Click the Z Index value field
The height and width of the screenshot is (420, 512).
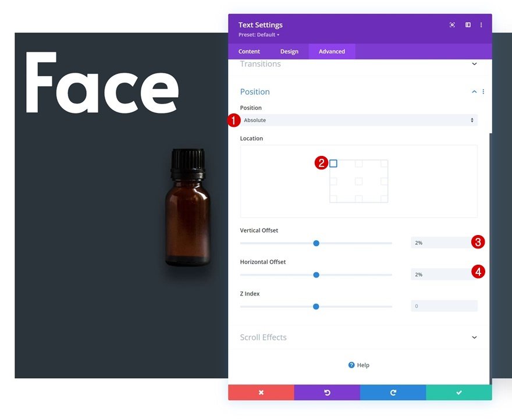(444, 306)
